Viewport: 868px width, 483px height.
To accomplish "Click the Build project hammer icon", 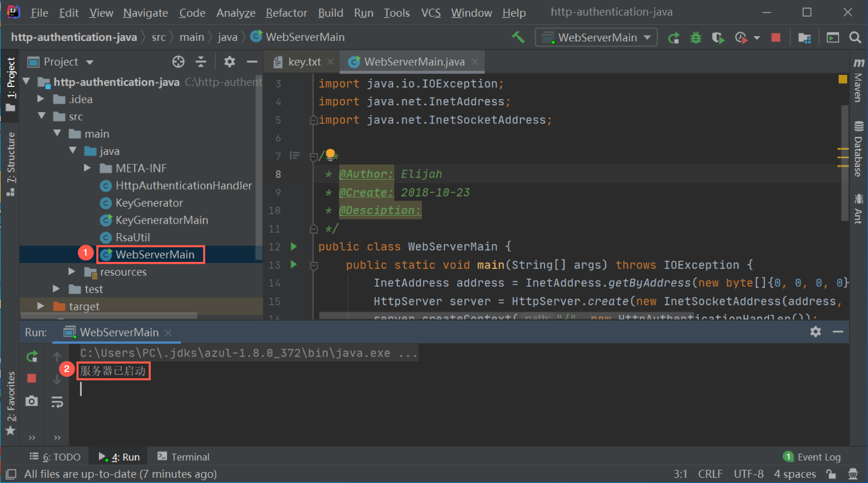I will 518,37.
